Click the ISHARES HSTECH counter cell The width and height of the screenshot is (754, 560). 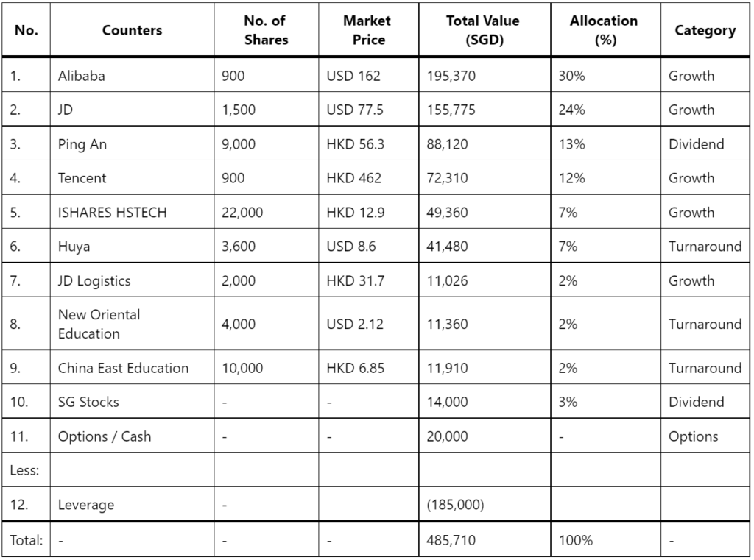click(x=132, y=212)
